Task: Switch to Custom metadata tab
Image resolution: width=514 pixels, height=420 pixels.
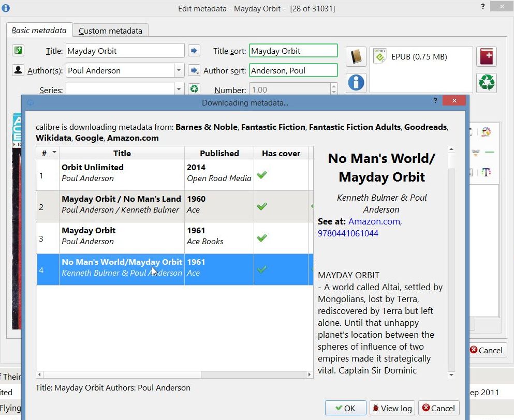Action: (110, 31)
